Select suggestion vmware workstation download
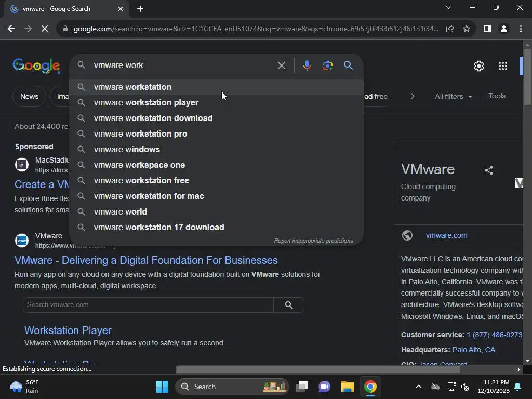This screenshot has width=532, height=399. tap(216, 118)
